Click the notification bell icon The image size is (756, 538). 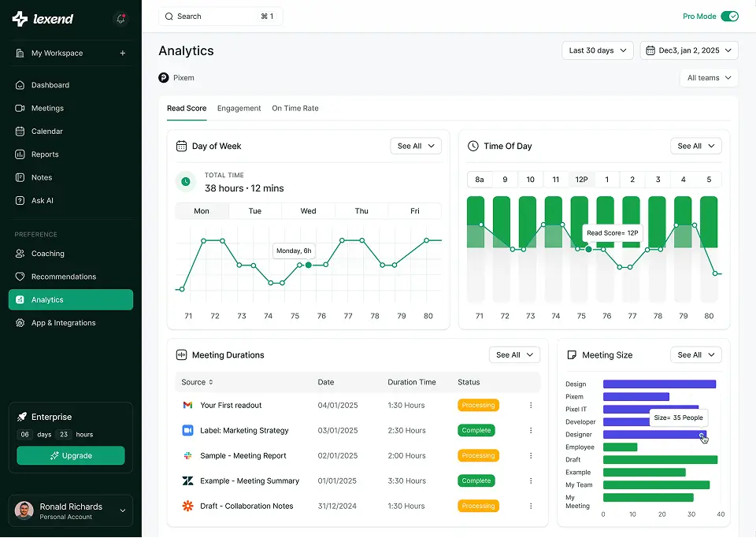[x=120, y=19]
